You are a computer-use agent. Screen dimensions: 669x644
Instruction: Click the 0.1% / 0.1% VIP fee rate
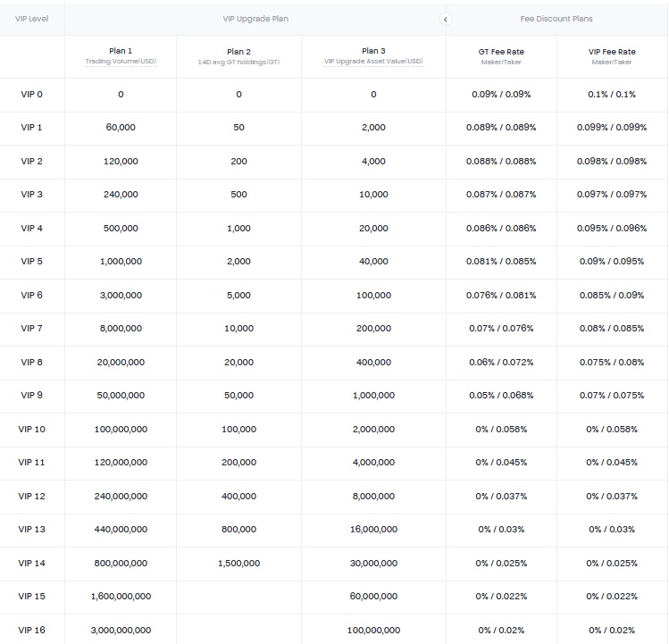coord(612,95)
